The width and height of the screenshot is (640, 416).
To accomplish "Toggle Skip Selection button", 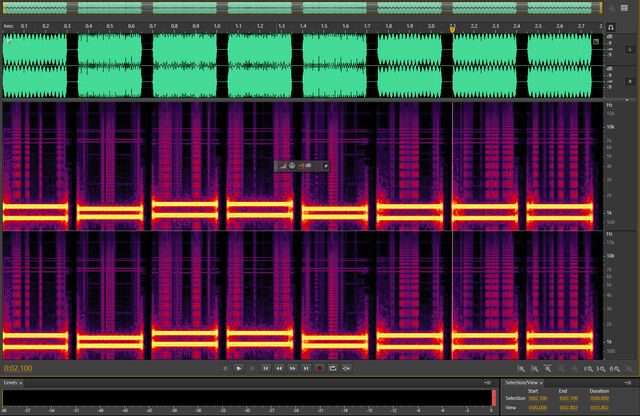I will [346, 368].
